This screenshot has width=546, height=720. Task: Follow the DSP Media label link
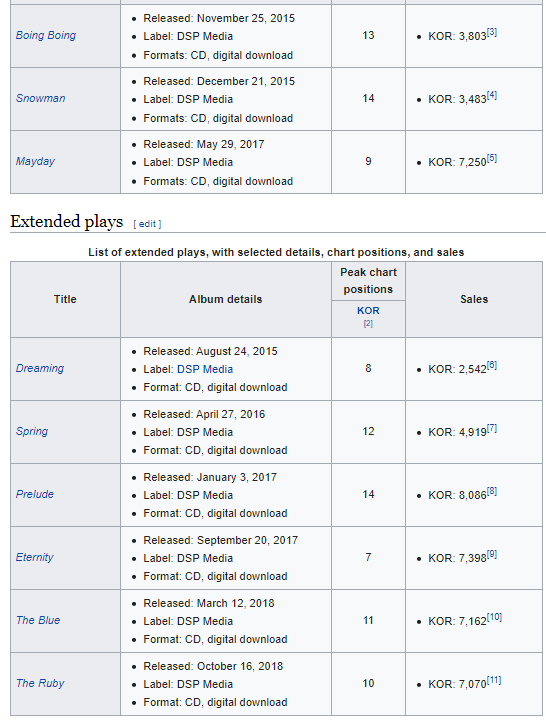tap(205, 369)
